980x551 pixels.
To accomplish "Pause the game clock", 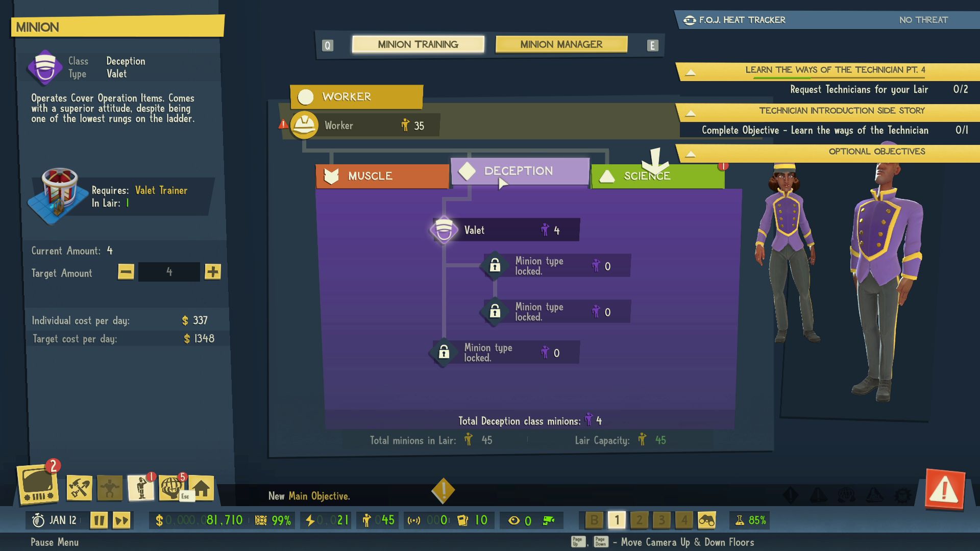I will [x=99, y=520].
